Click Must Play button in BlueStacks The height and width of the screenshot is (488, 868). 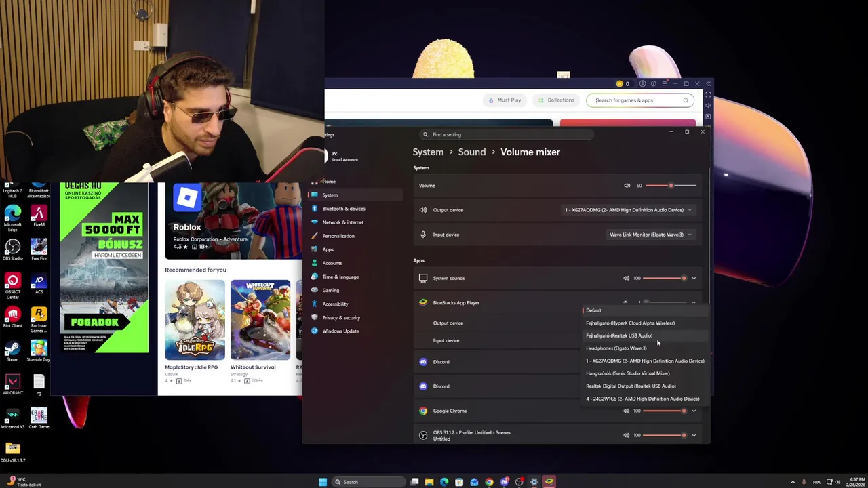tap(505, 100)
